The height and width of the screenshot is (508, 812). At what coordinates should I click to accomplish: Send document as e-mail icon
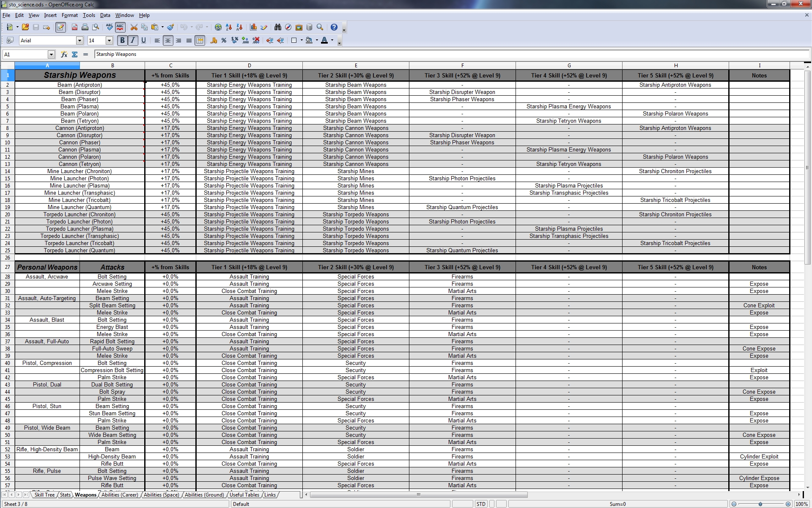coord(47,27)
